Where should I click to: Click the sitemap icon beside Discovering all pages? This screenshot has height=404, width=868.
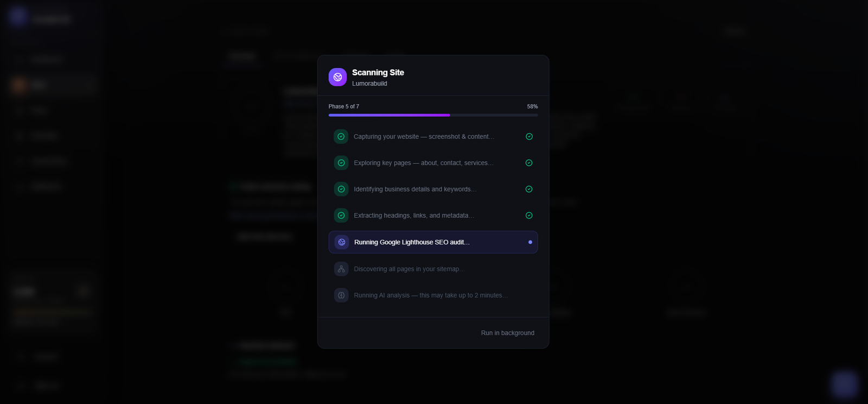(341, 269)
